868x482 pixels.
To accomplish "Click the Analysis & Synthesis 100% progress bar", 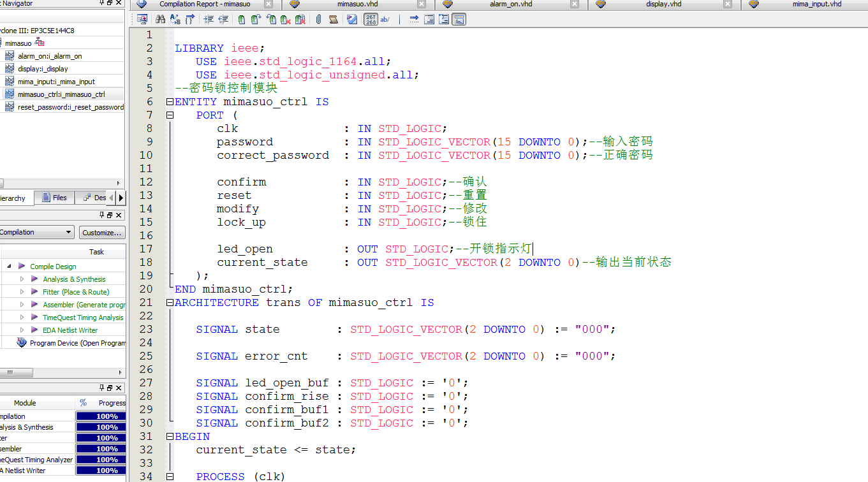I will click(101, 427).
